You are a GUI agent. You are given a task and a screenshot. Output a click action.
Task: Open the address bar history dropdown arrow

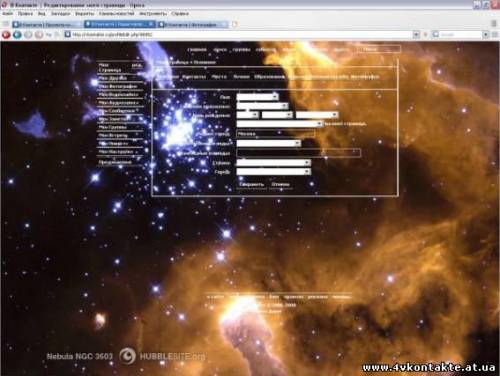click(x=416, y=34)
